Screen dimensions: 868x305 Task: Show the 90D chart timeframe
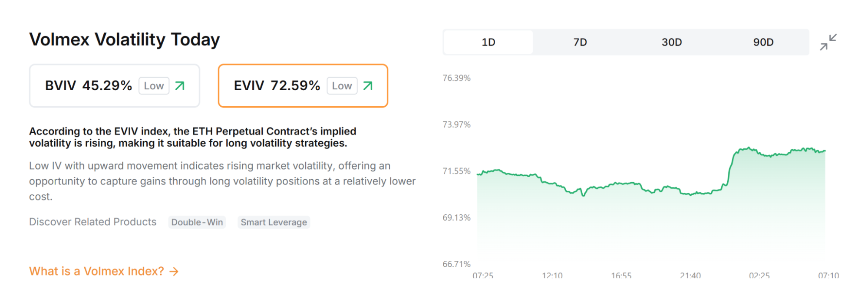pyautogui.click(x=763, y=42)
